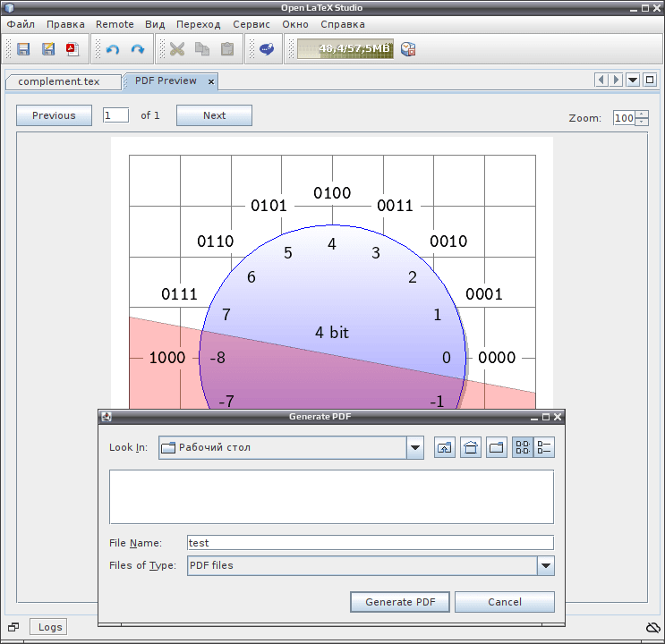Click the restore windows icon beside Logs
665x644 pixels.
pos(13,627)
